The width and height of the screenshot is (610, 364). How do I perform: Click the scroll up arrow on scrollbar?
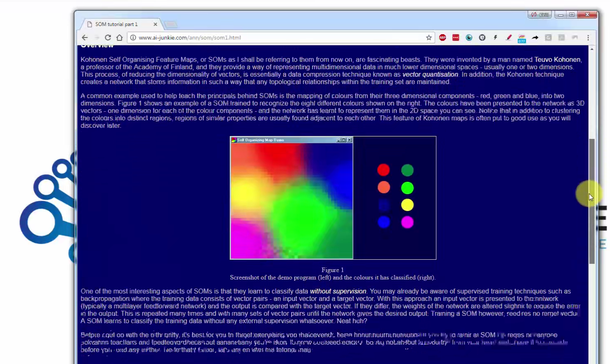tap(592, 49)
